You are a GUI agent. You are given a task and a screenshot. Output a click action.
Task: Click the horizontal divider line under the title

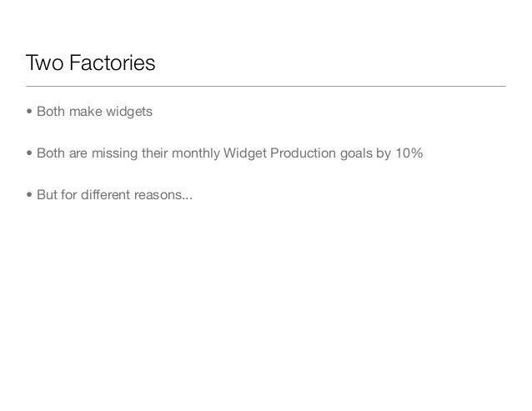tap(265, 86)
